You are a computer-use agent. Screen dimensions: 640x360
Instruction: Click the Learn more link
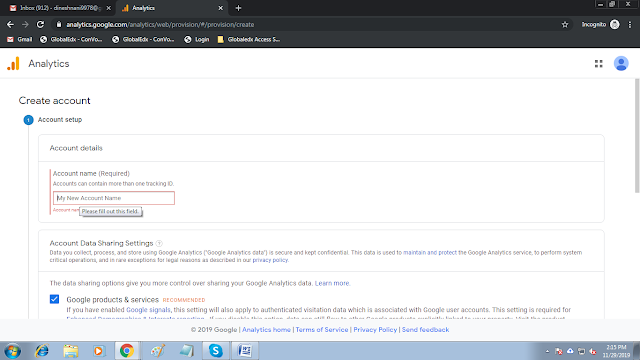coord(332,283)
